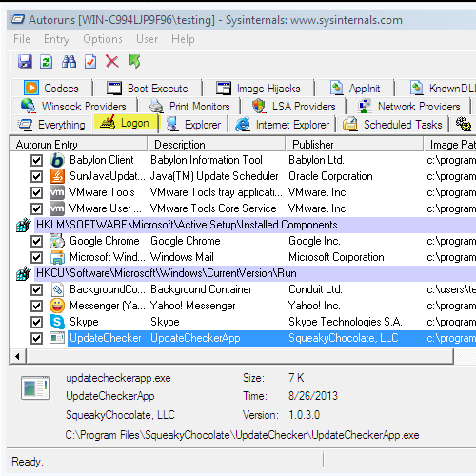Click the Refresh toolbar icon

coord(47,61)
